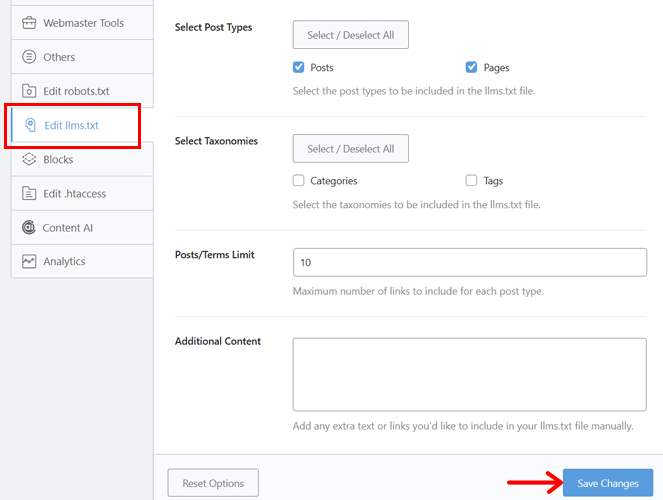This screenshot has width=663, height=500.
Task: Click Select / Deselect All for post types
Action: (351, 35)
